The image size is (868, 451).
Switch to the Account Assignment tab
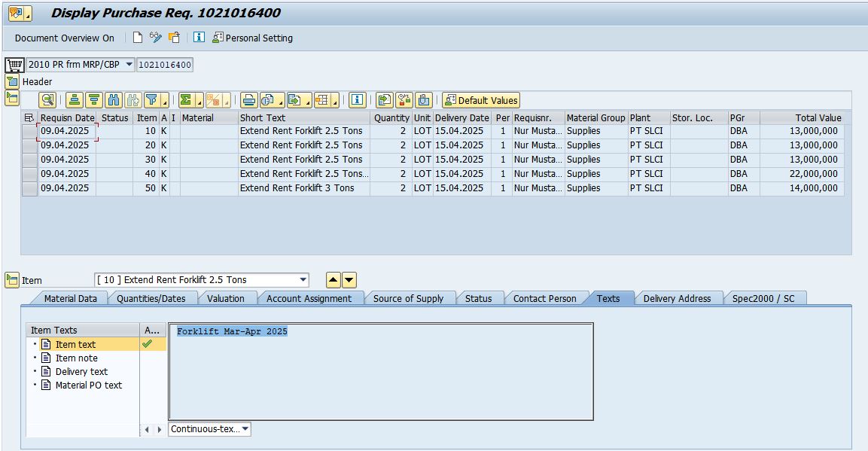click(309, 299)
